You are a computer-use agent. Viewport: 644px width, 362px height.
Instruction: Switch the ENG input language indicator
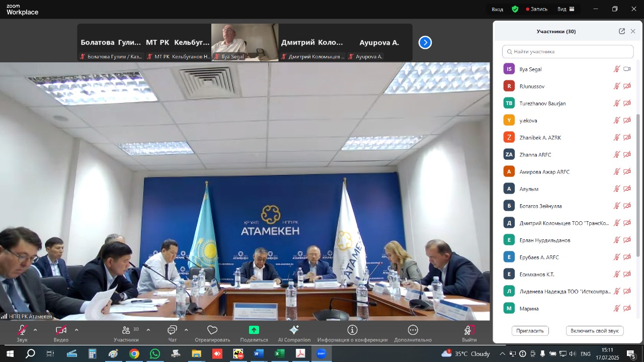click(x=586, y=354)
